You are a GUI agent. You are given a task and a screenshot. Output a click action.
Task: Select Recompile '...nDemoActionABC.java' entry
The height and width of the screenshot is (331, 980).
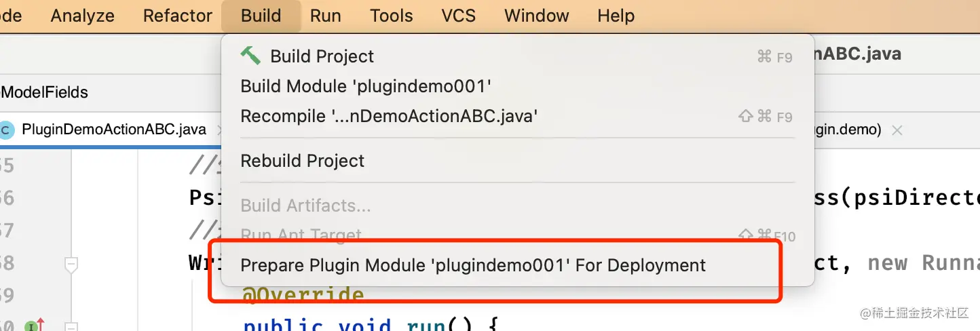[x=517, y=116]
